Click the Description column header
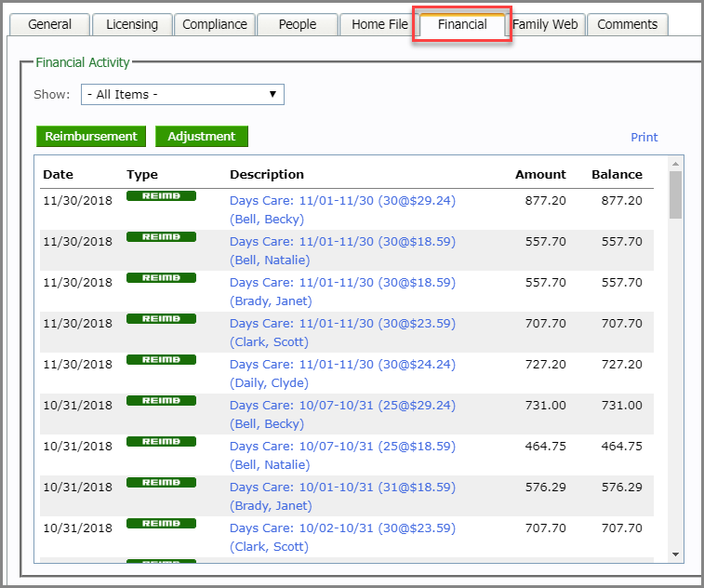Image resolution: width=704 pixels, height=588 pixels. click(267, 174)
